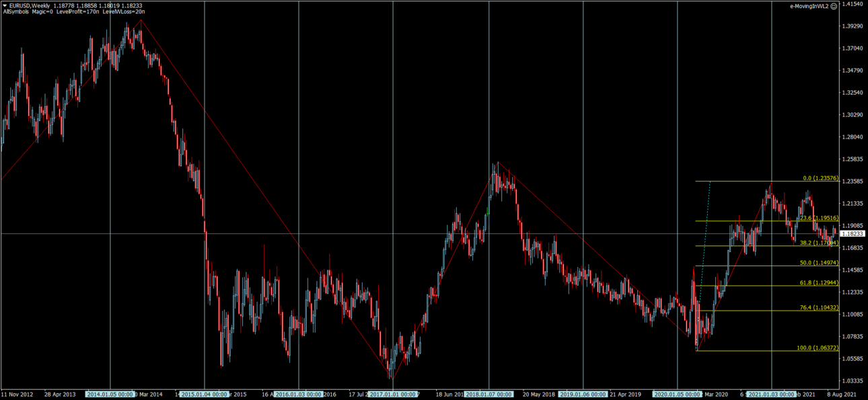
Task: Click the smiley face expert advisor icon
Action: (834, 6)
